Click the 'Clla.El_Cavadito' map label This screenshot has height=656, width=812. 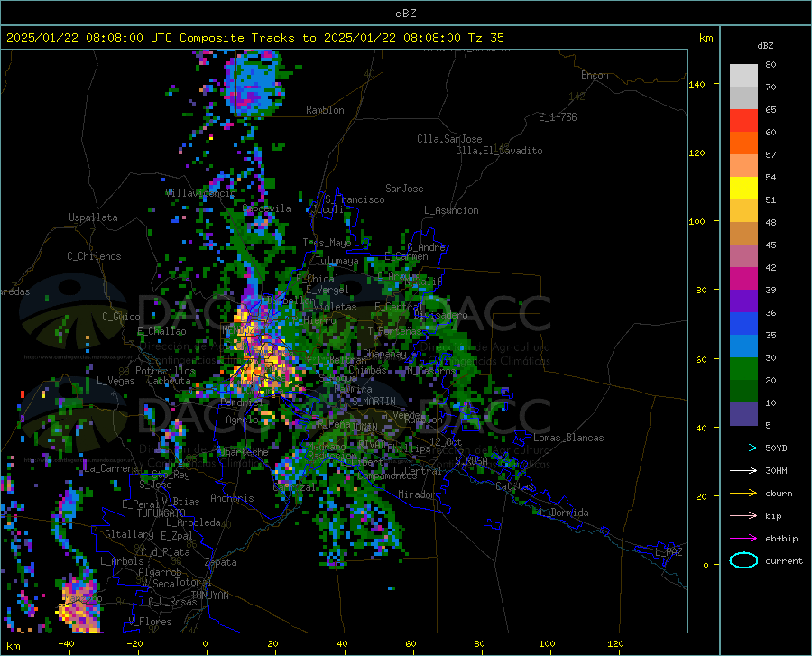[x=499, y=151]
